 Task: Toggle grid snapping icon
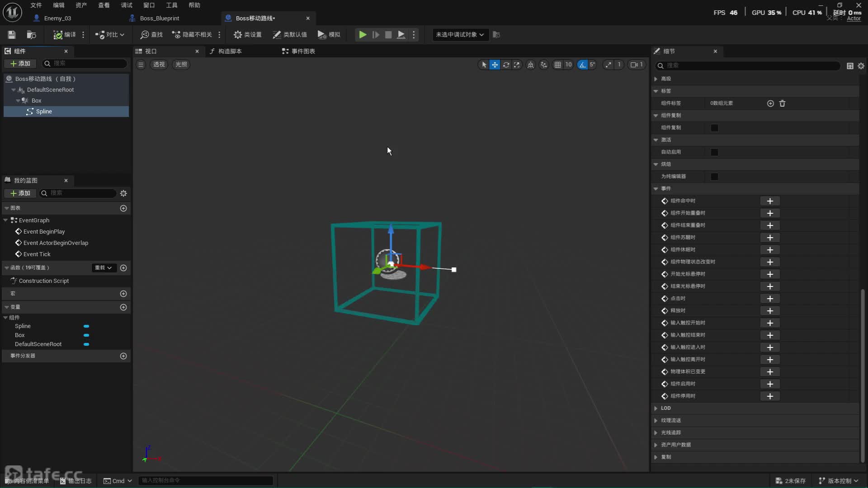point(558,65)
